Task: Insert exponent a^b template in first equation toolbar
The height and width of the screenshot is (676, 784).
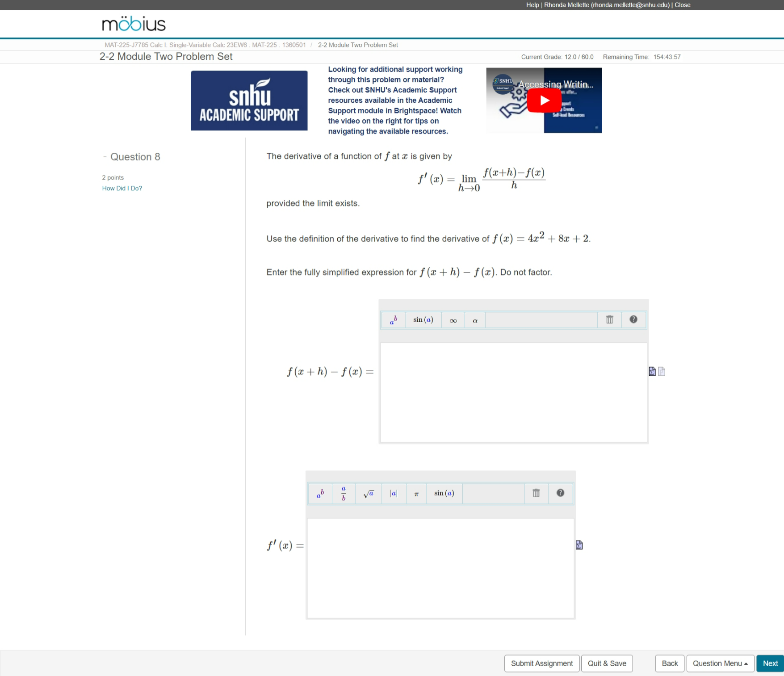Action: coord(393,319)
